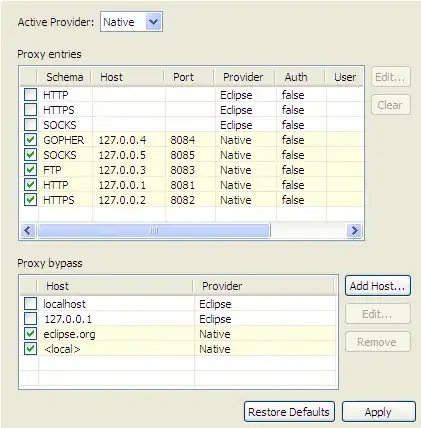
Task: Click the Apply button
Action: tap(378, 412)
